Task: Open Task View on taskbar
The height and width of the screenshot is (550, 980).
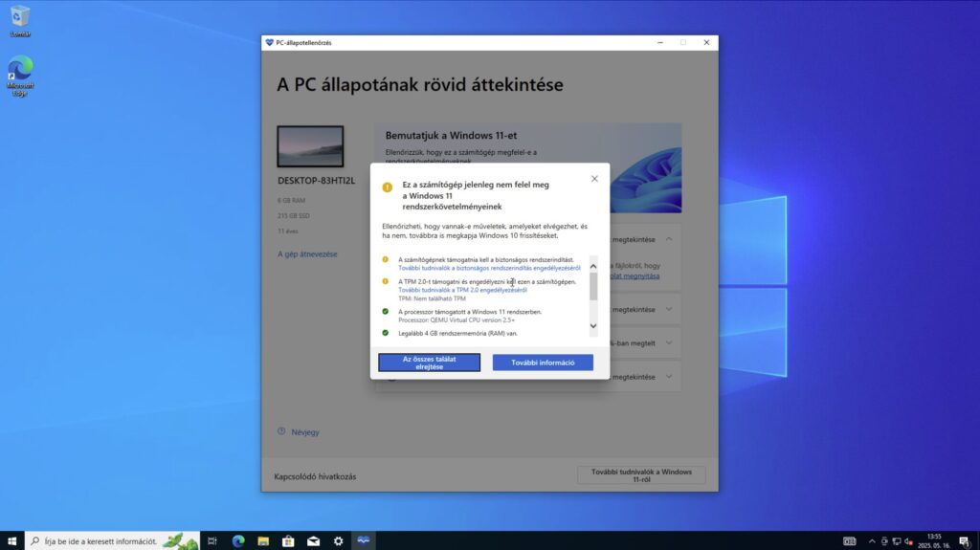Action: click(x=212, y=540)
